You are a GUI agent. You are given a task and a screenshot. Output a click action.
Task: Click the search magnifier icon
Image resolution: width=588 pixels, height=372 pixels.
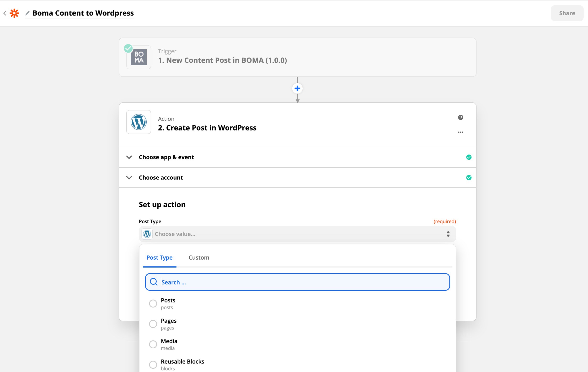(x=154, y=282)
